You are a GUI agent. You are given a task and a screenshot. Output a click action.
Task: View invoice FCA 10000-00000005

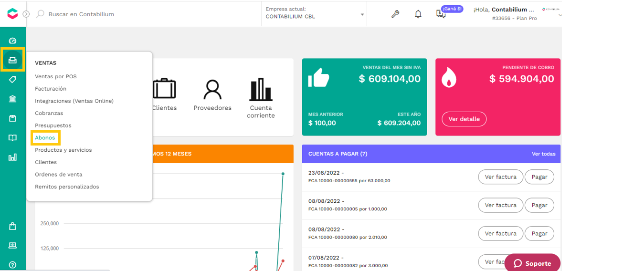pyautogui.click(x=500, y=205)
